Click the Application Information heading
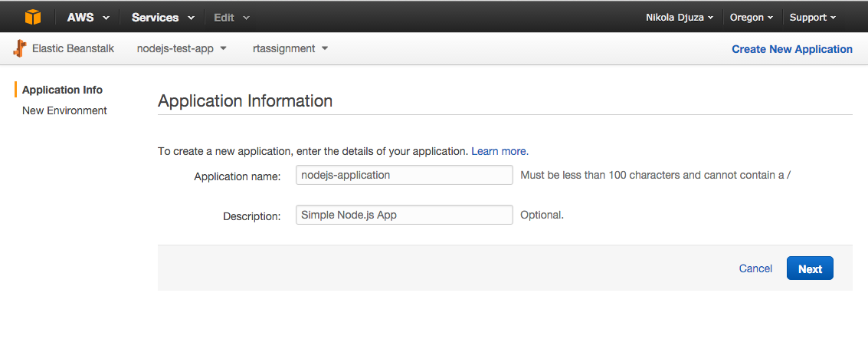 (x=245, y=100)
